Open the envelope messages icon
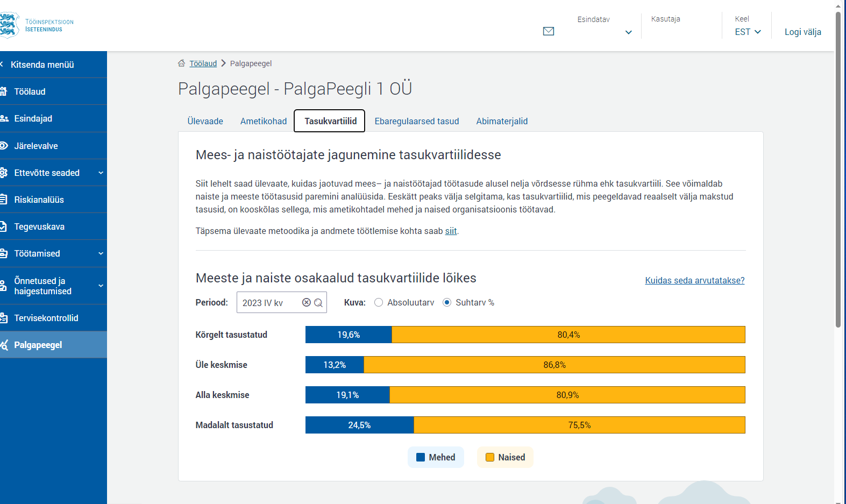Image resolution: width=846 pixels, height=504 pixels. pos(549,31)
